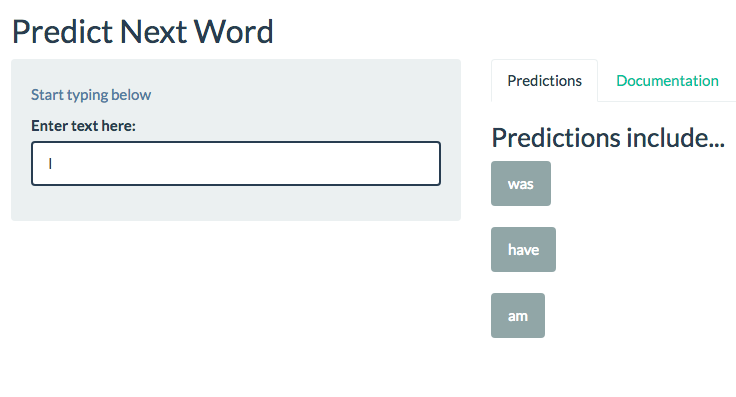736x397 pixels.
Task: Click empty area of gray input panel
Action: tap(235, 204)
